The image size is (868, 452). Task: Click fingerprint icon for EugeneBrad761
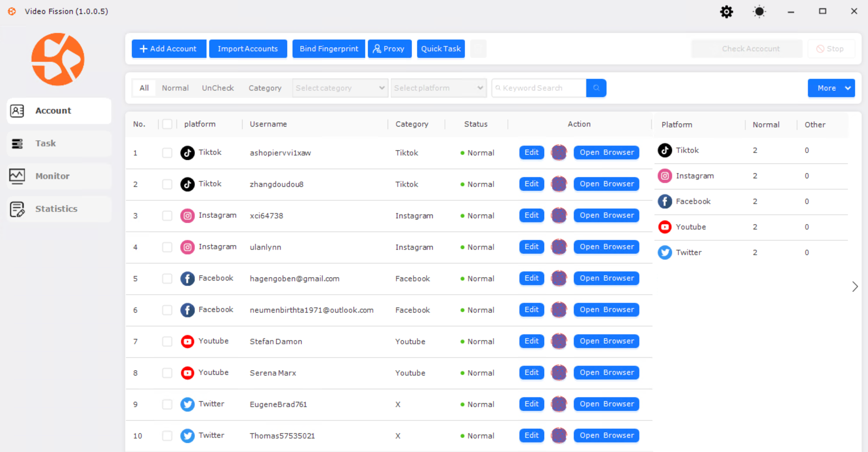click(x=559, y=404)
